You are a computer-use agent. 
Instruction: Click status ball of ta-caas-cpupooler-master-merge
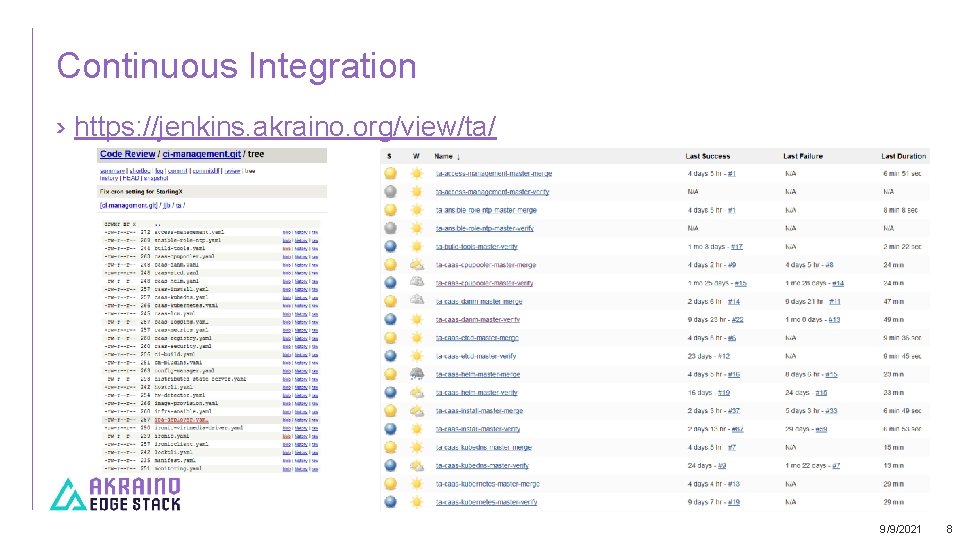point(390,264)
